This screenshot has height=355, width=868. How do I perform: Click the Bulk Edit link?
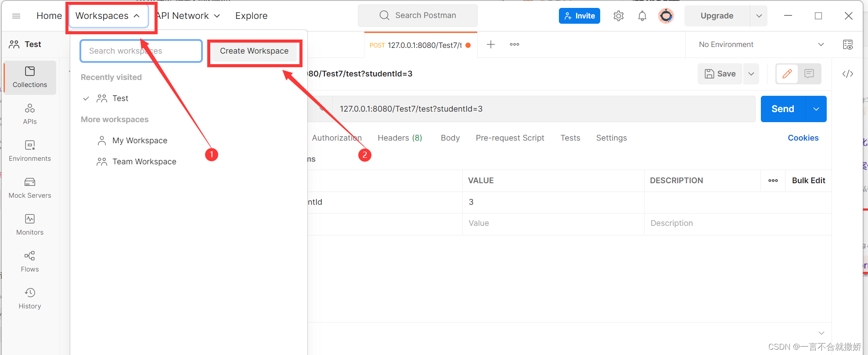pos(808,181)
